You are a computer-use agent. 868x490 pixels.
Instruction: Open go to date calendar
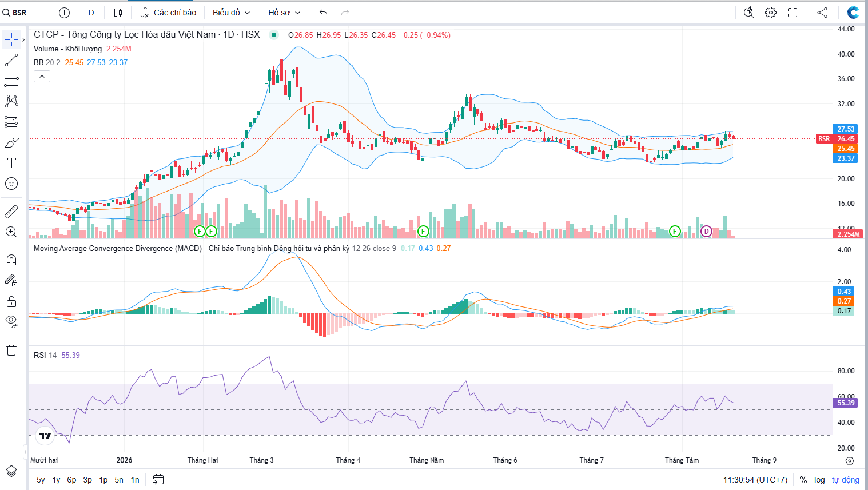(158, 480)
